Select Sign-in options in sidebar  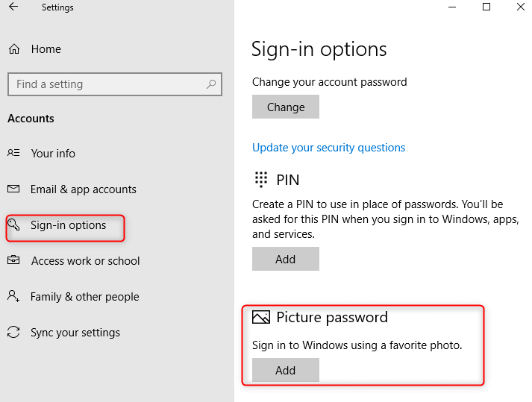68,225
